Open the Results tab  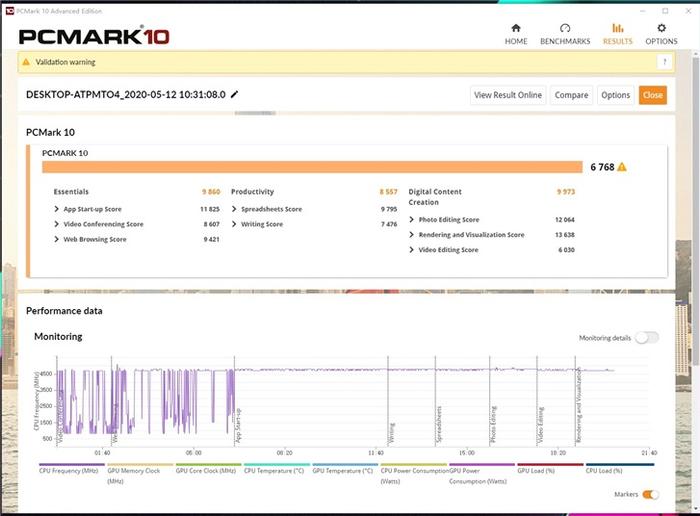pos(617,34)
